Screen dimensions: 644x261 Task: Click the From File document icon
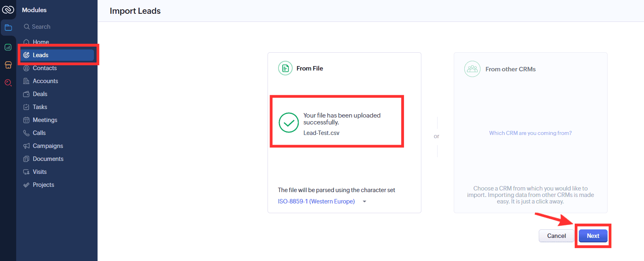[285, 68]
